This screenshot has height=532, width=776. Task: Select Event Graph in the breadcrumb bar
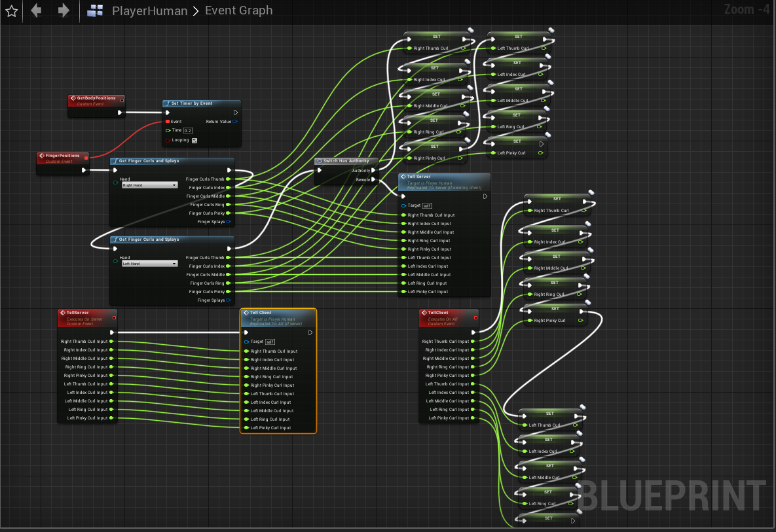[x=238, y=10]
